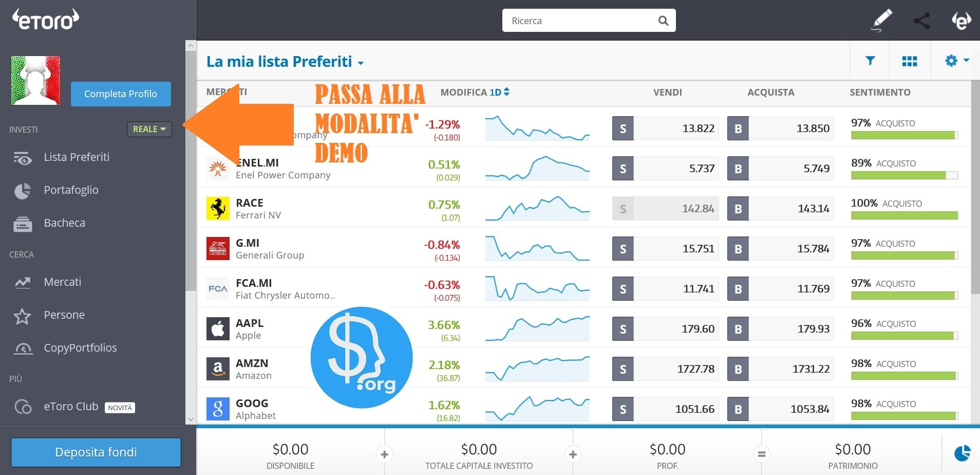Click sidebar scrollbar up arrow
The width and height of the screenshot is (980, 475).
click(x=191, y=45)
